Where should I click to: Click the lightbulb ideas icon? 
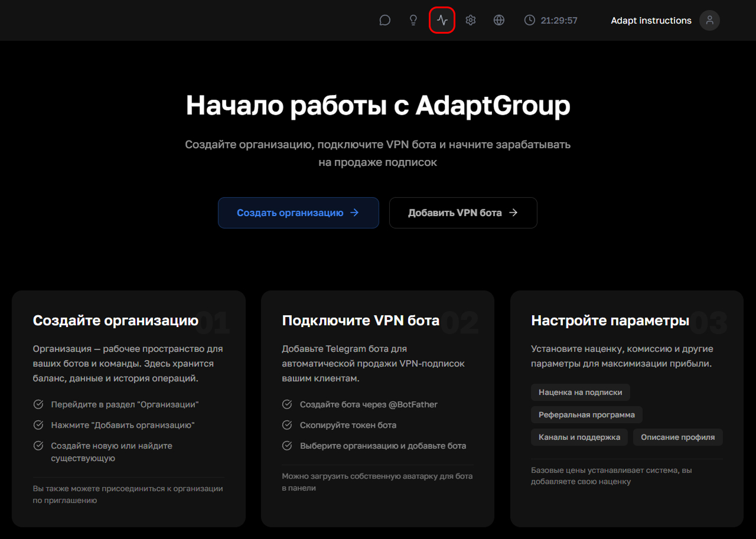pyautogui.click(x=413, y=21)
